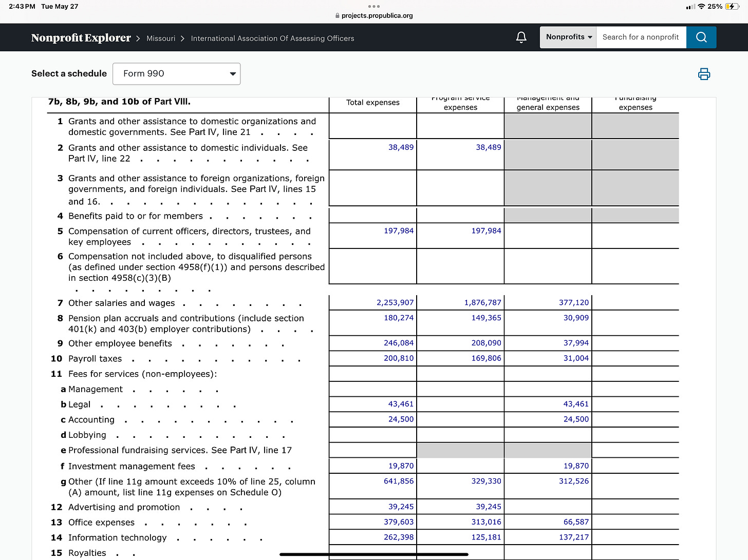Select the Select a schedule label
This screenshot has height=560, width=748.
tap(69, 74)
